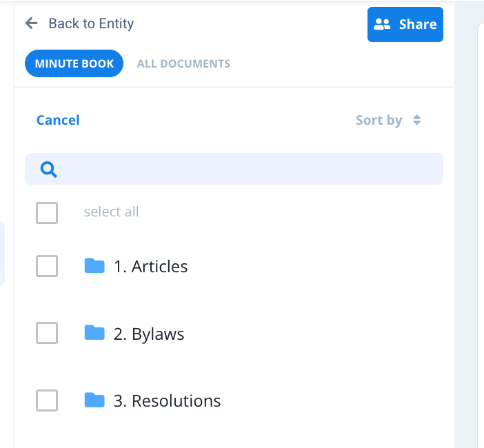This screenshot has width=484, height=448.
Task: Mark the 3. Resolutions checkbox
Action: 47,400
